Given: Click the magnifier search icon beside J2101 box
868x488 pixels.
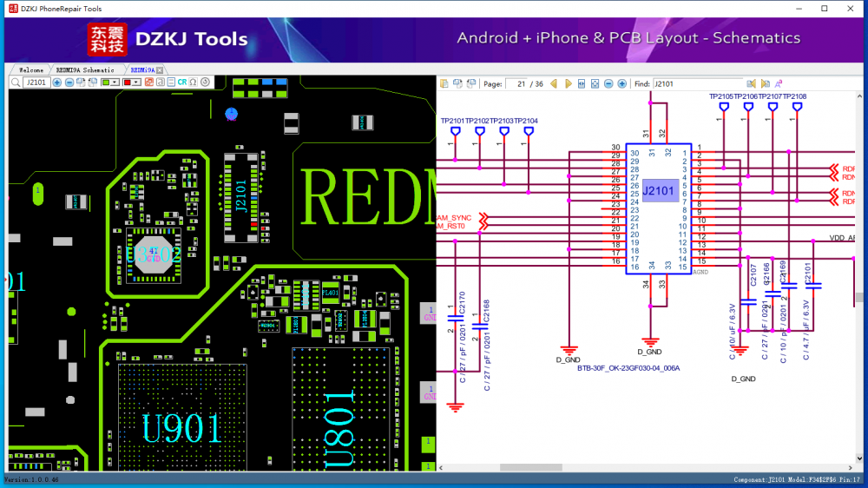Looking at the screenshot, I should click(16, 82).
